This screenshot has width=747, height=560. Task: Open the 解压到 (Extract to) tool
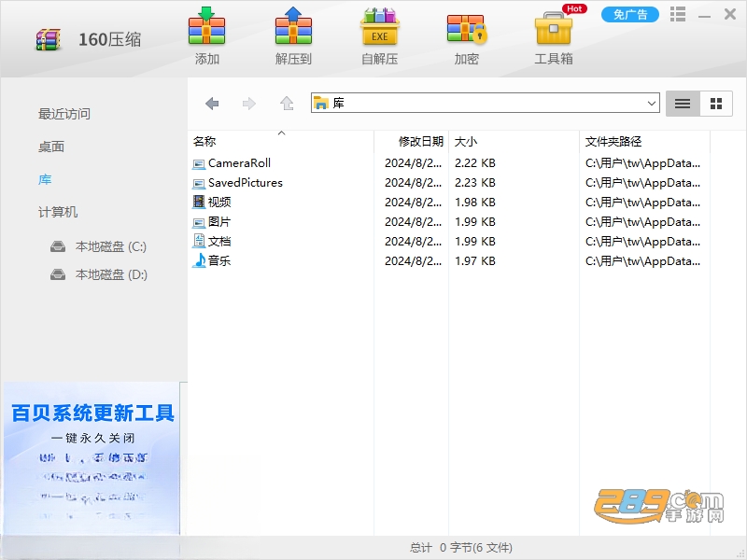[293, 26]
